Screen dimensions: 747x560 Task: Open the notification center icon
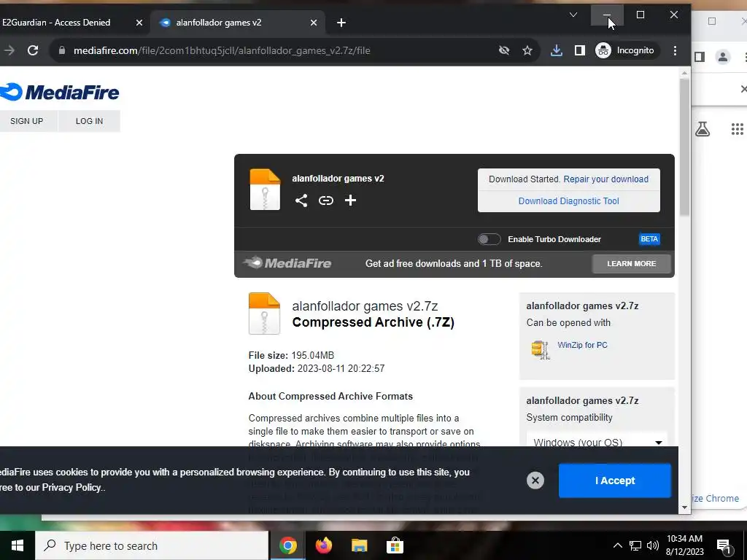pyautogui.click(x=724, y=546)
